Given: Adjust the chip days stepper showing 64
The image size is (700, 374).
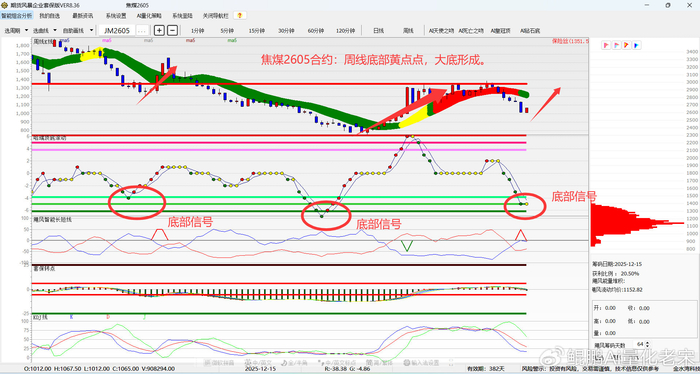Looking at the screenshot, I should [646, 345].
